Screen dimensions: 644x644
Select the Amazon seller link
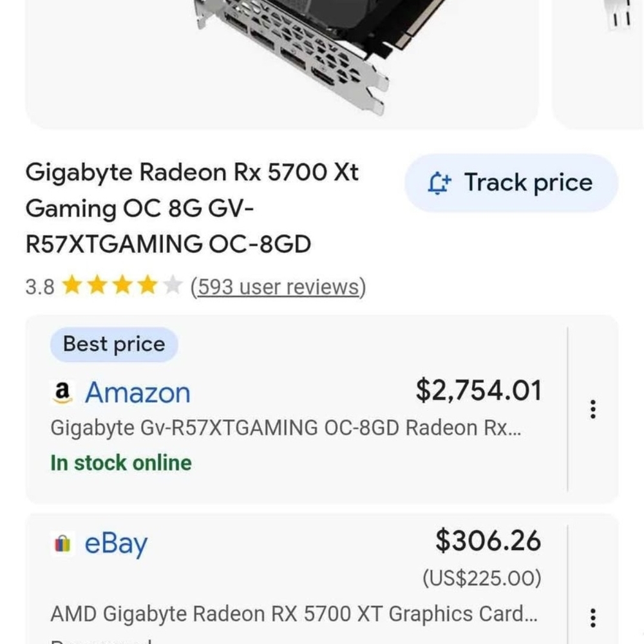pyautogui.click(x=137, y=393)
